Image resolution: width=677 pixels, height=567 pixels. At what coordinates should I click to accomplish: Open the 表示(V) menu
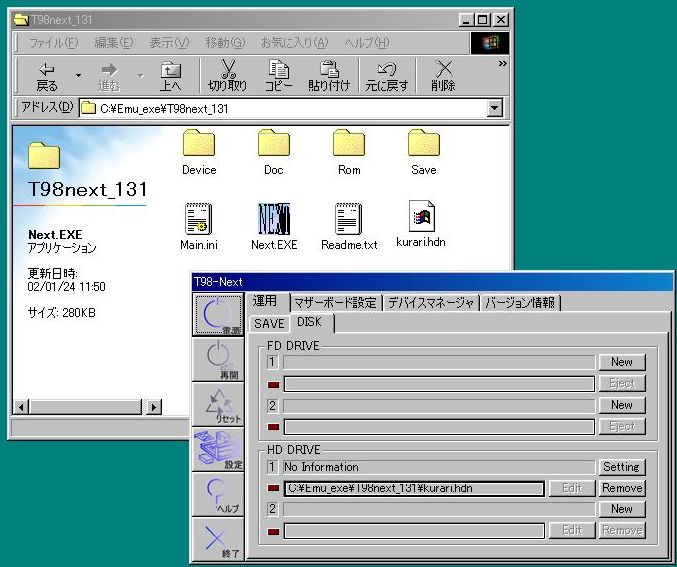tap(169, 42)
